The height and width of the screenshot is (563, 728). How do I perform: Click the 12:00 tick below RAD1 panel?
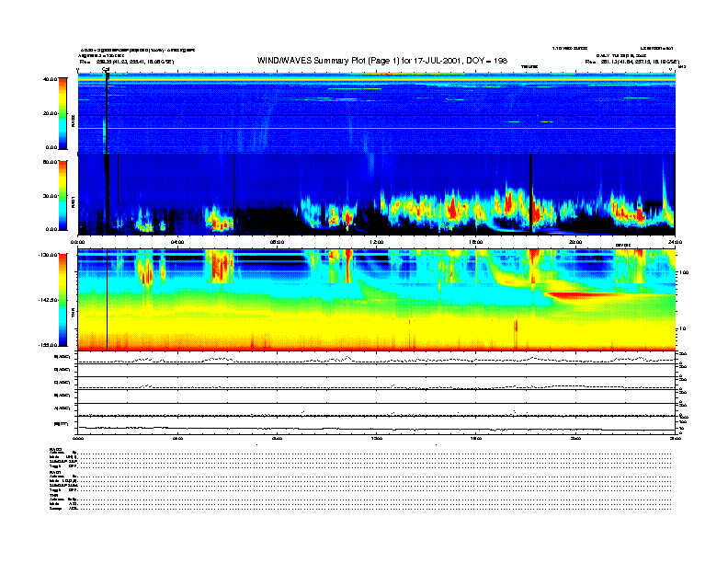tap(377, 242)
